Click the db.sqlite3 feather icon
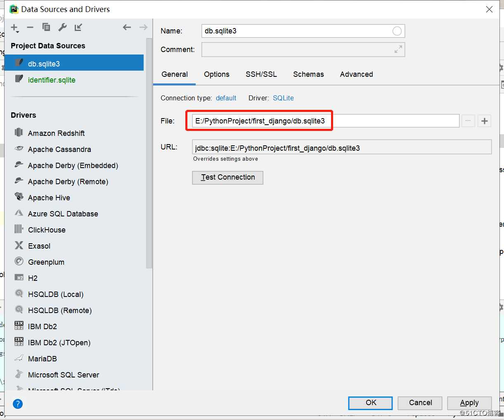This screenshot has width=504, height=420. click(19, 62)
